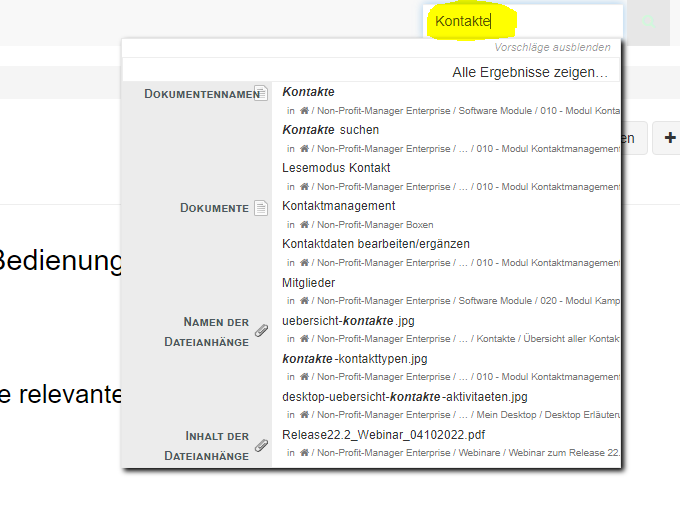The height and width of the screenshot is (530, 680).
Task: Click the Dokumentennamen document icon
Action: point(261,93)
